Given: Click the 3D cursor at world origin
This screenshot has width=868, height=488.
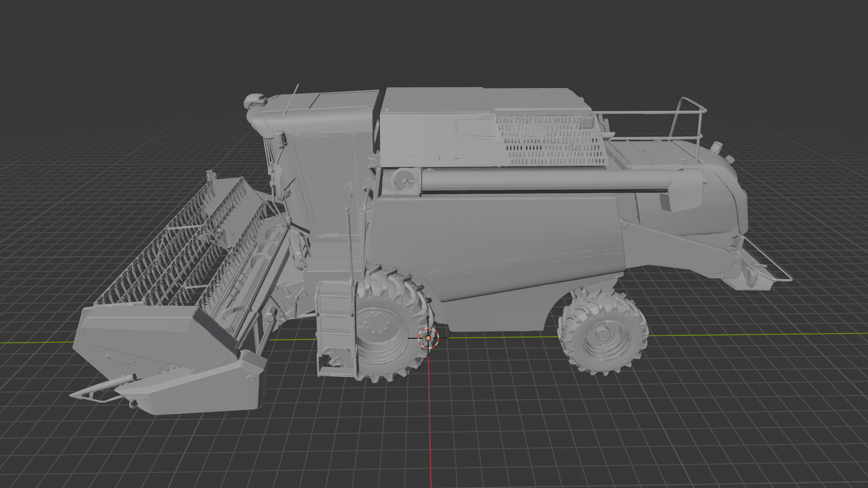Looking at the screenshot, I should click(428, 338).
